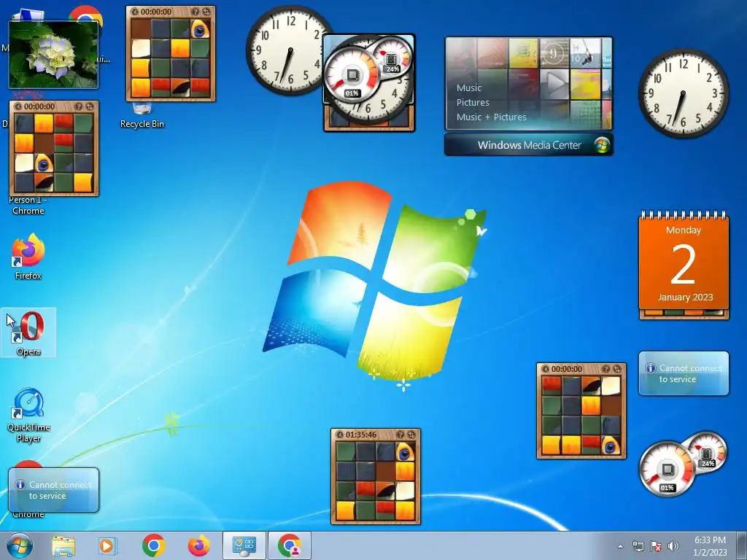Click the calendar gadget showing Monday 2
This screenshot has width=747, height=560.
[x=684, y=262]
